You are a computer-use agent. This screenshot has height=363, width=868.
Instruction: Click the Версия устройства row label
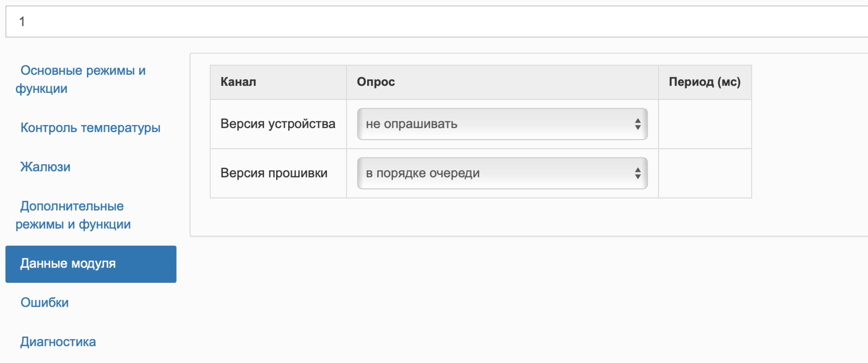pyautogui.click(x=278, y=124)
